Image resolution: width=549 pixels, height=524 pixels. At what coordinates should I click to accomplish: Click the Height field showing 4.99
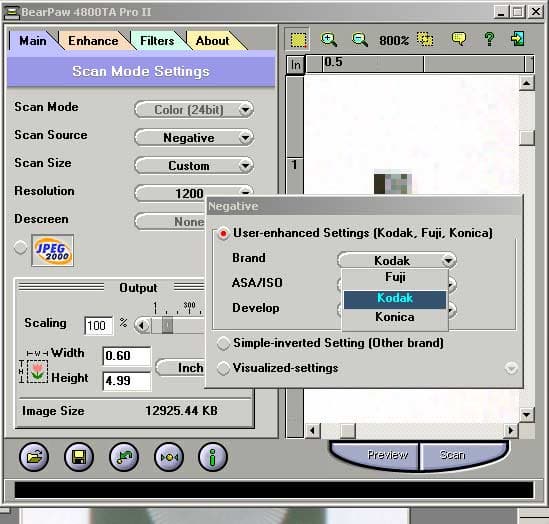point(126,381)
